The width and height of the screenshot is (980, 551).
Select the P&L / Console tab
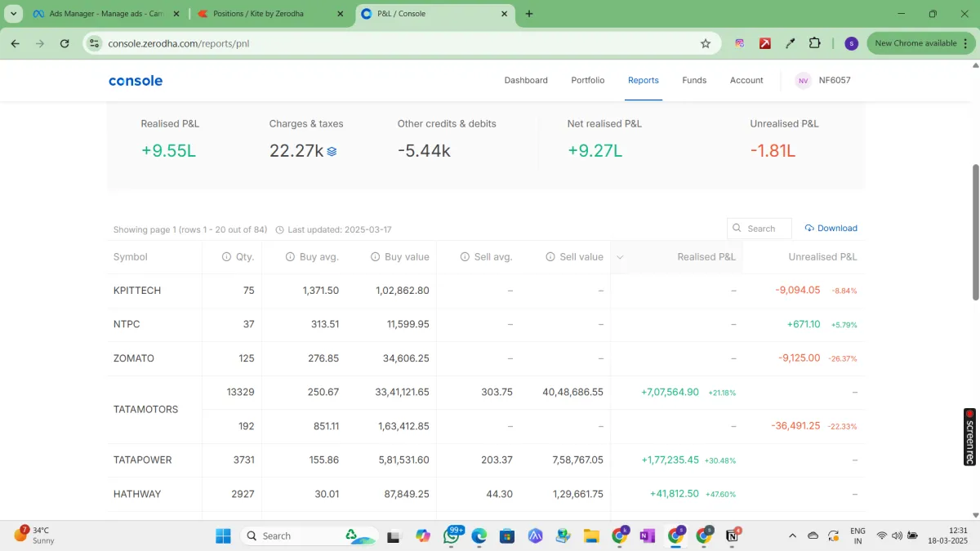click(x=436, y=14)
